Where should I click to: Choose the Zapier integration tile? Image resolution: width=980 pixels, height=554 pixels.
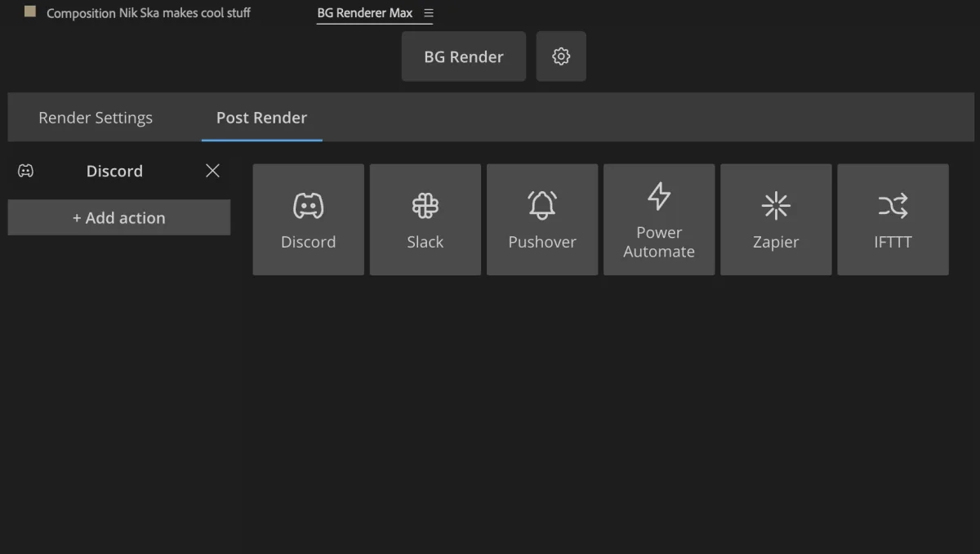point(776,220)
